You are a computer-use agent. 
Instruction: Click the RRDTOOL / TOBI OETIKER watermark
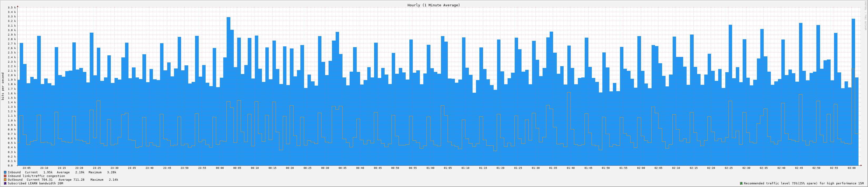pyautogui.click(x=865, y=20)
